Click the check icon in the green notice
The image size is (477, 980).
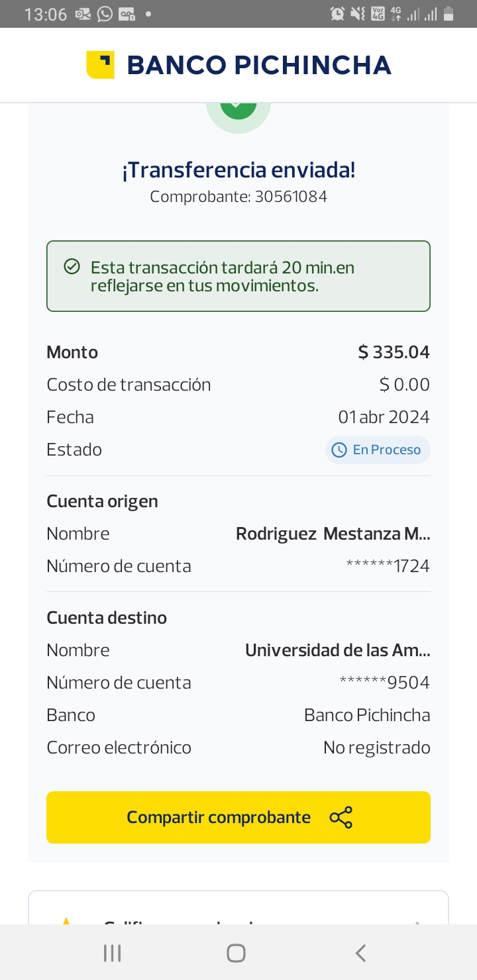72,267
